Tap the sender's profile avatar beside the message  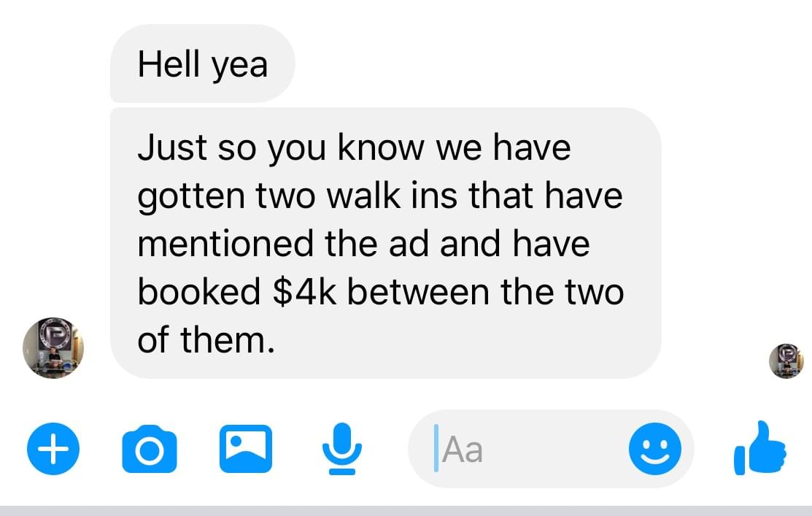[x=53, y=347]
